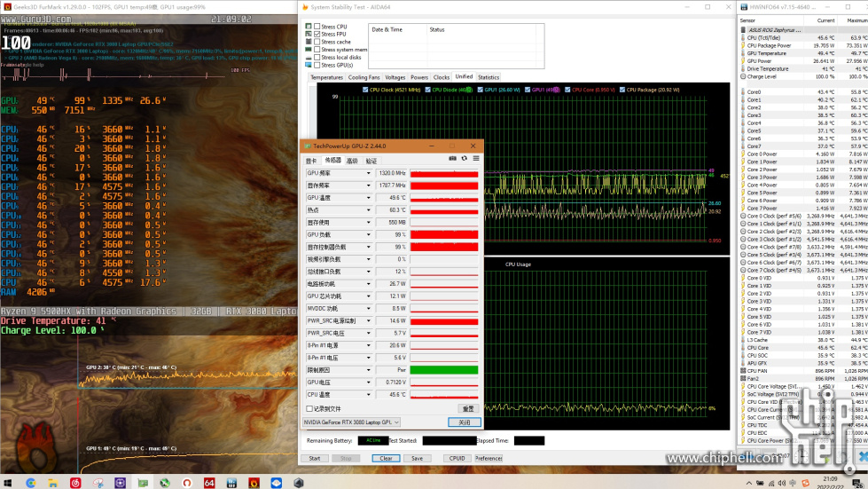The image size is (868, 489).
Task: Switch to Cooling Fans tab
Action: click(364, 77)
